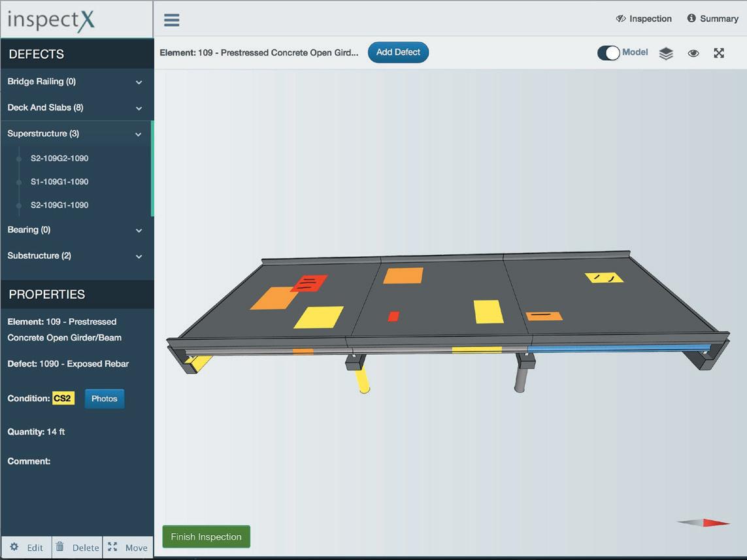This screenshot has width=747, height=560.
Task: Expand the Bearing (0) chevron
Action: pos(139,231)
